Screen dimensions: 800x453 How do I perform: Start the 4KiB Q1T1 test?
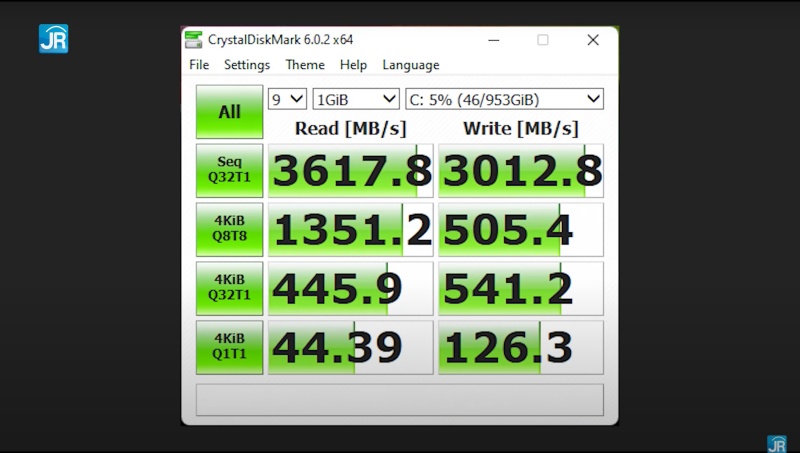[230, 347]
